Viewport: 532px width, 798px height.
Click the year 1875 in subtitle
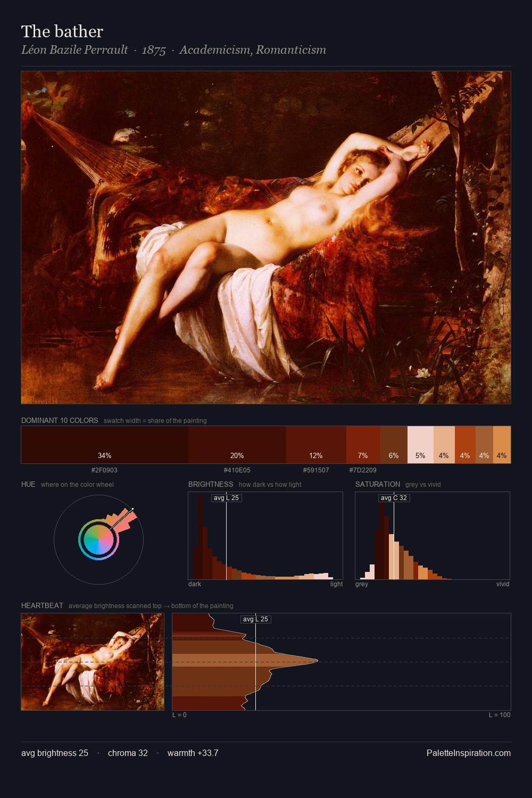(154, 50)
